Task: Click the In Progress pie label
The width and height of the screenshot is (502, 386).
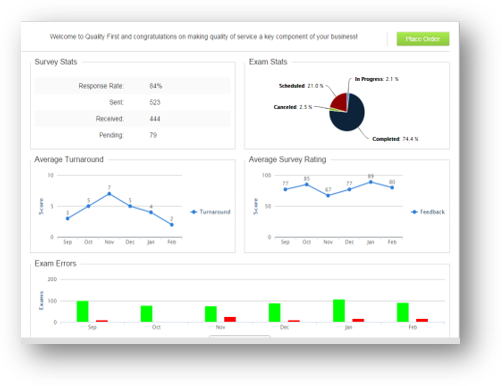Action: [376, 79]
